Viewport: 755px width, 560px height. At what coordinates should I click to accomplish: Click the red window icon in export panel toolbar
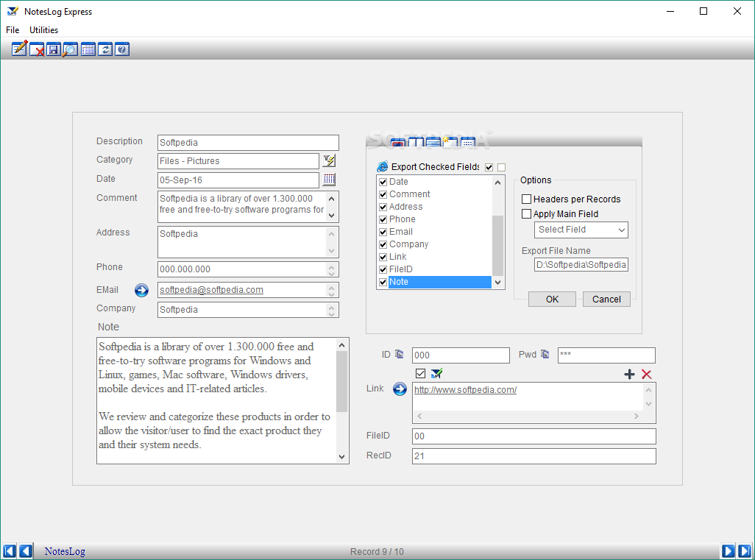397,143
